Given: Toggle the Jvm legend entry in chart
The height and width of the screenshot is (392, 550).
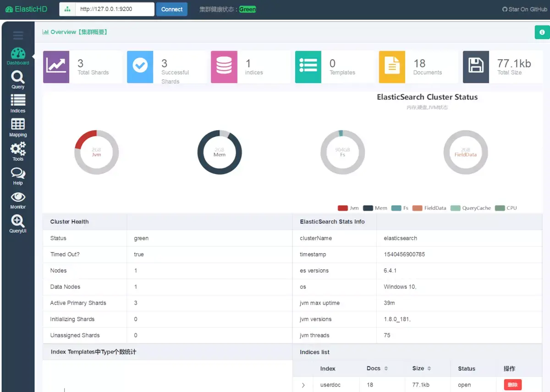Looking at the screenshot, I should [x=348, y=208].
